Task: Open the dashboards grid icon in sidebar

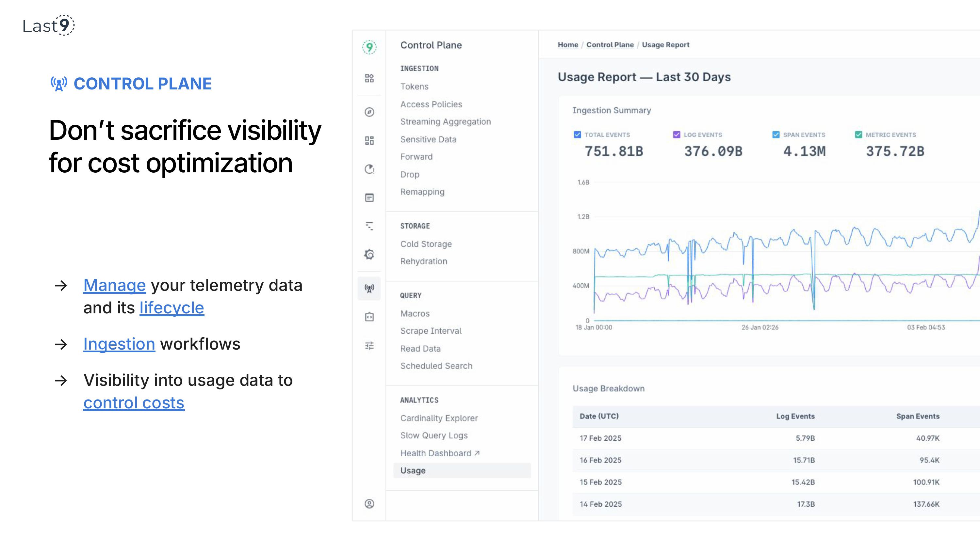Action: tap(369, 141)
